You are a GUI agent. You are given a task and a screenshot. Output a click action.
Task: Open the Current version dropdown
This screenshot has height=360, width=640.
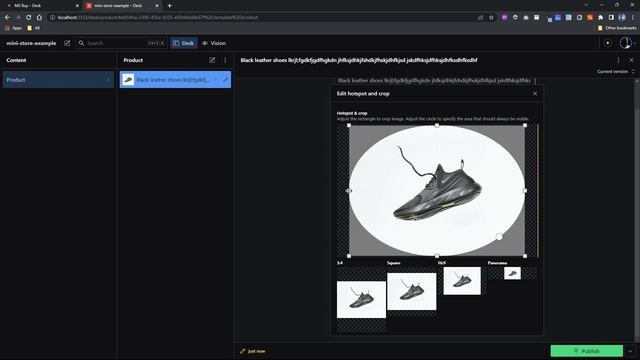coord(616,71)
